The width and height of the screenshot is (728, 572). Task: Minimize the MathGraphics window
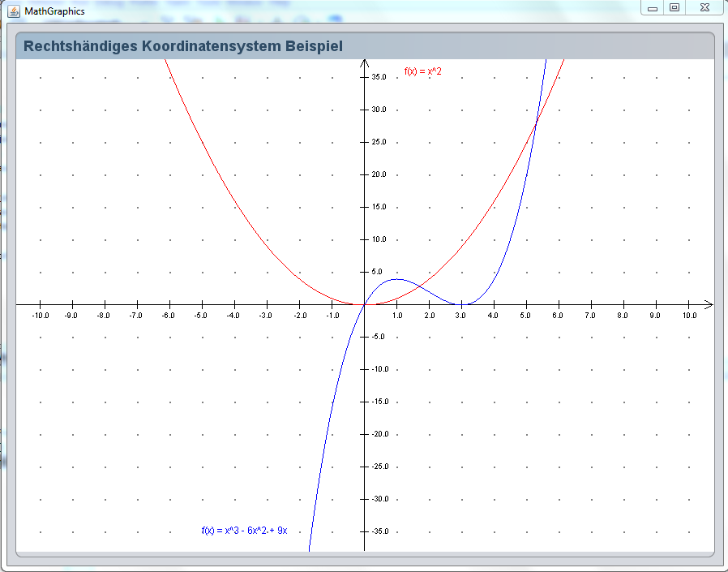pos(652,8)
